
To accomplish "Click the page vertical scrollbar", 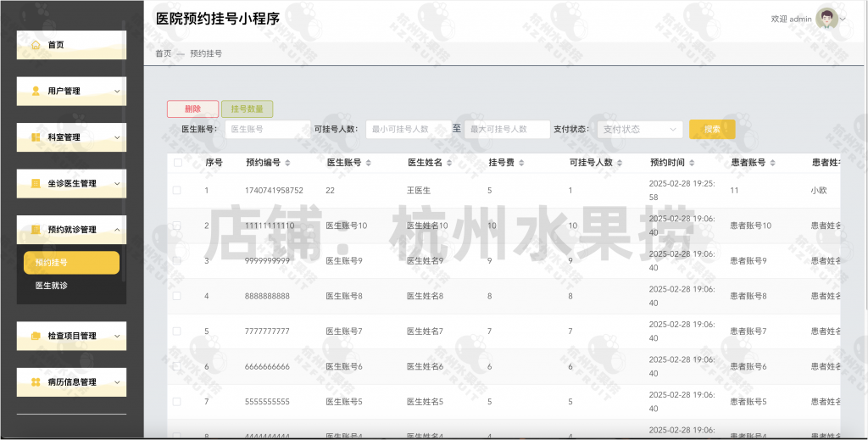I will pyautogui.click(x=865, y=155).
